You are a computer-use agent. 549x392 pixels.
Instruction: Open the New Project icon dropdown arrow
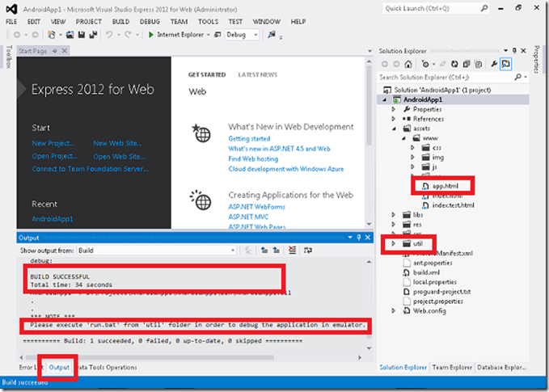point(60,35)
